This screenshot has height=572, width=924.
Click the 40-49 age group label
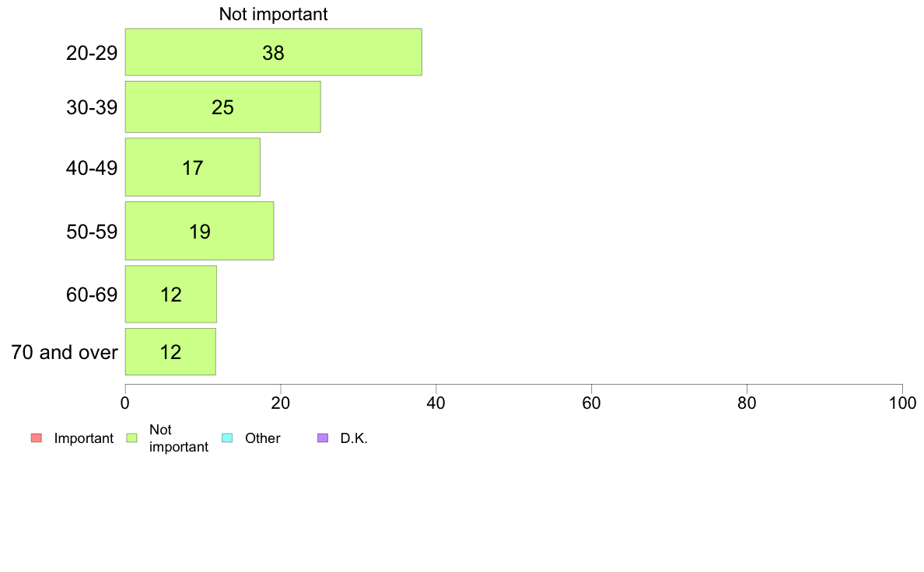(x=92, y=168)
